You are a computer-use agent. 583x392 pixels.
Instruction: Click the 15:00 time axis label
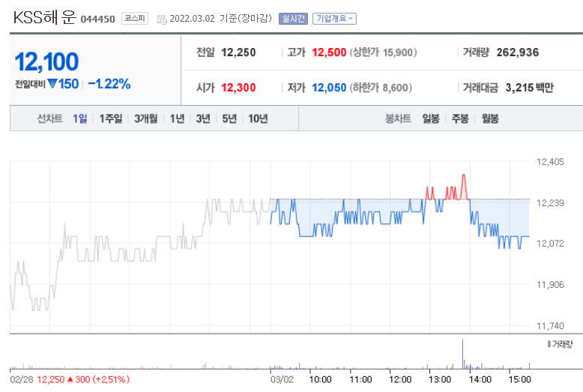tap(520, 379)
